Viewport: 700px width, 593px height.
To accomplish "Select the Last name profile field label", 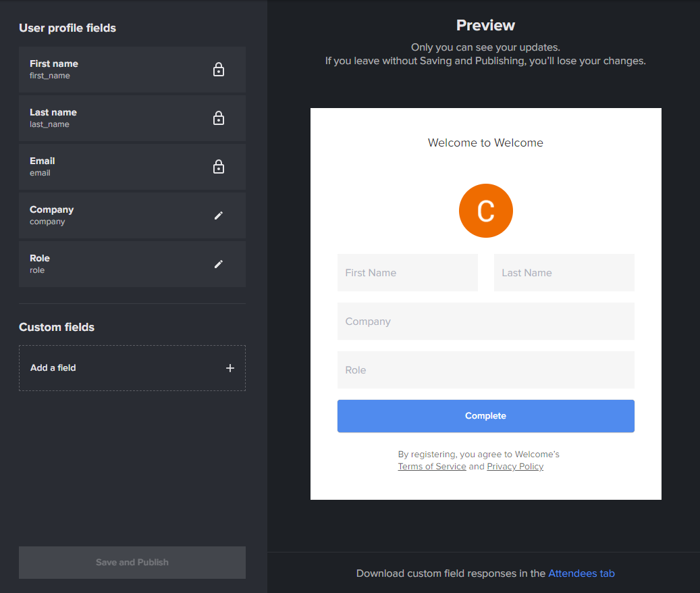I will tap(53, 113).
